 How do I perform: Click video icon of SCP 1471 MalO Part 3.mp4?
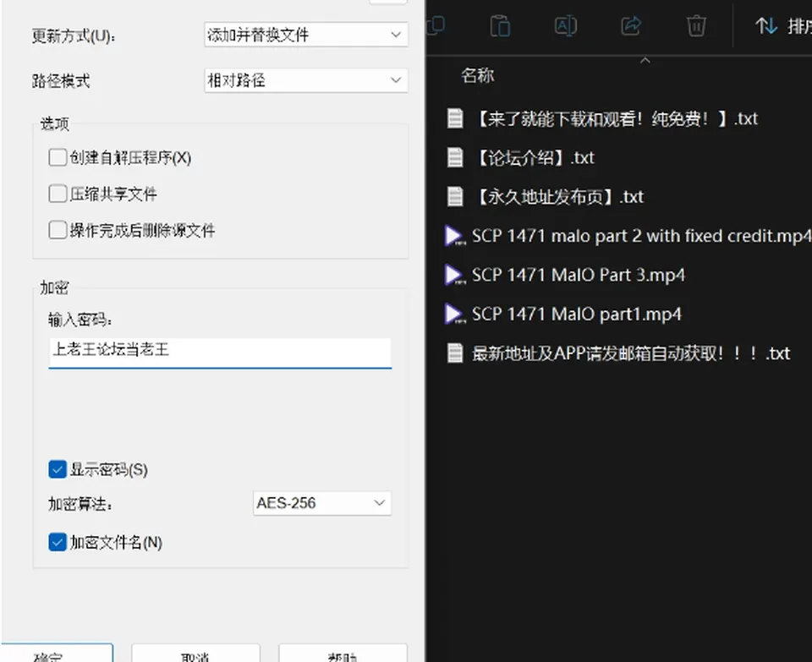[x=454, y=275]
